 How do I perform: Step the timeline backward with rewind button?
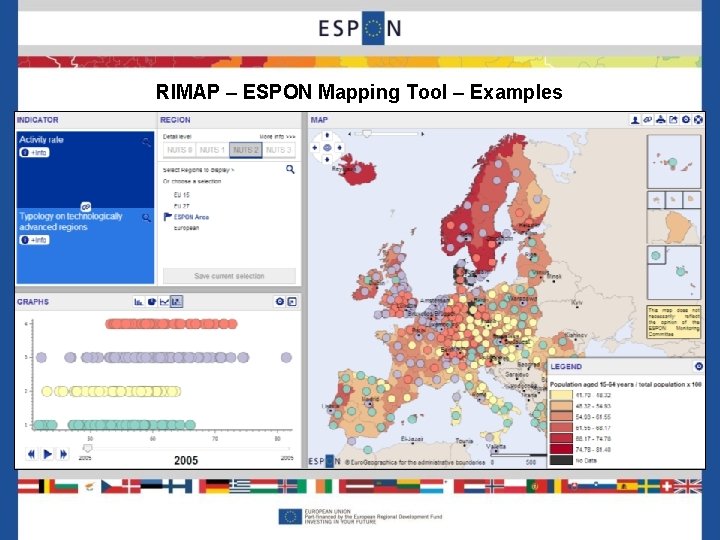point(31,454)
